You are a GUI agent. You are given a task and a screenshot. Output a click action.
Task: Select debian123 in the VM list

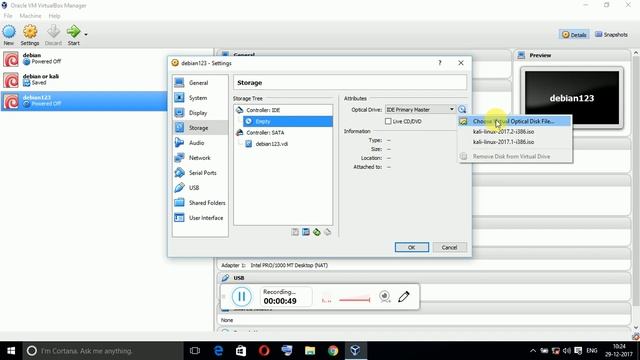(x=84, y=101)
